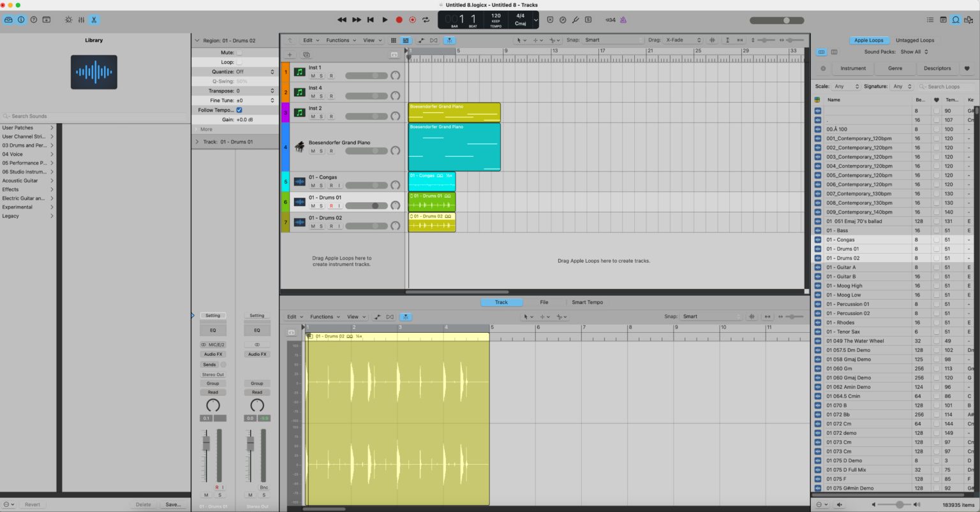980x512 pixels.
Task: Click the catch playhead icon in the tracks area
Action: pyautogui.click(x=450, y=40)
